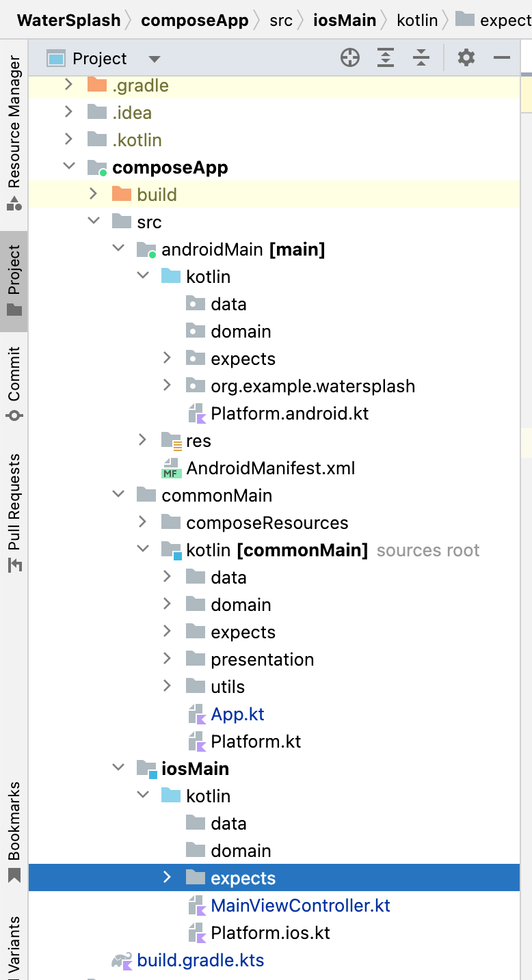Switch to the Variants tool window
Image resolution: width=532 pixels, height=980 pixels.
pyautogui.click(x=13, y=943)
